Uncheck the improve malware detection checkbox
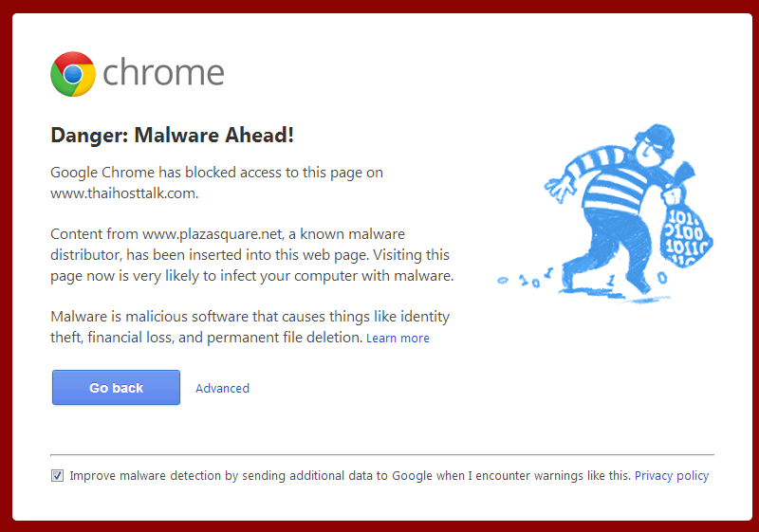 pyautogui.click(x=58, y=476)
